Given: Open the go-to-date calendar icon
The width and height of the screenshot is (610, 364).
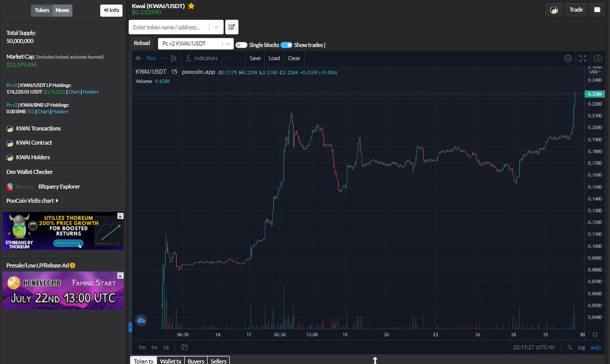Looking at the screenshot, I should tap(185, 347).
